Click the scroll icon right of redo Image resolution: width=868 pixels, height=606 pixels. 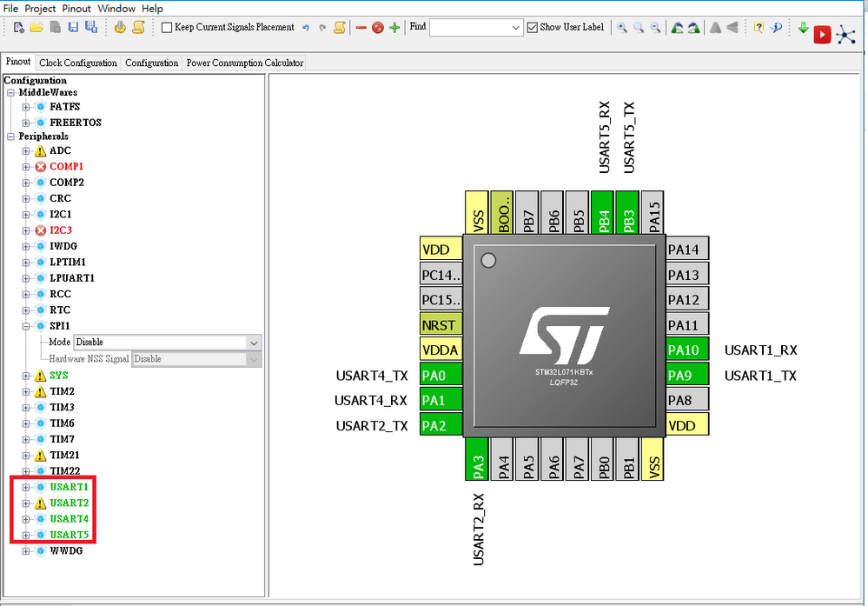point(340,27)
